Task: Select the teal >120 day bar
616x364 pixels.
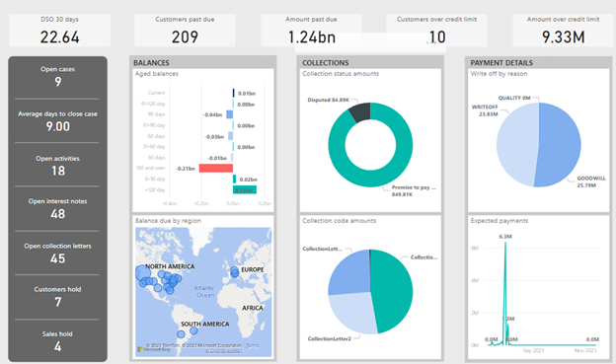Action: point(245,190)
